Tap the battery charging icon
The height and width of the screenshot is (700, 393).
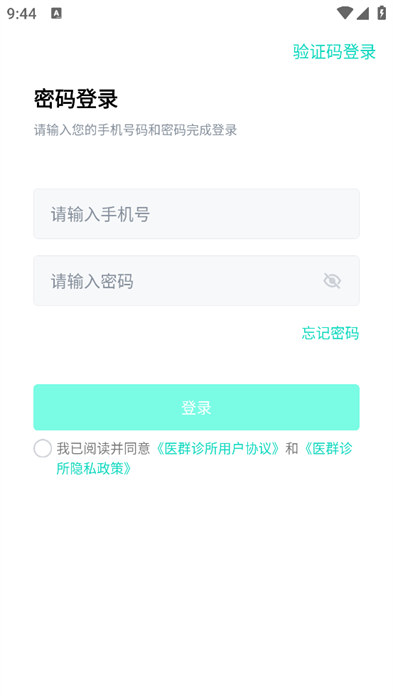coord(381,12)
